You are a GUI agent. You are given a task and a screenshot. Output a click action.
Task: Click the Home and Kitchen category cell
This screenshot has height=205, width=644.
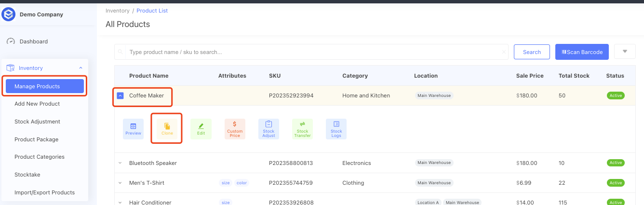tap(366, 96)
